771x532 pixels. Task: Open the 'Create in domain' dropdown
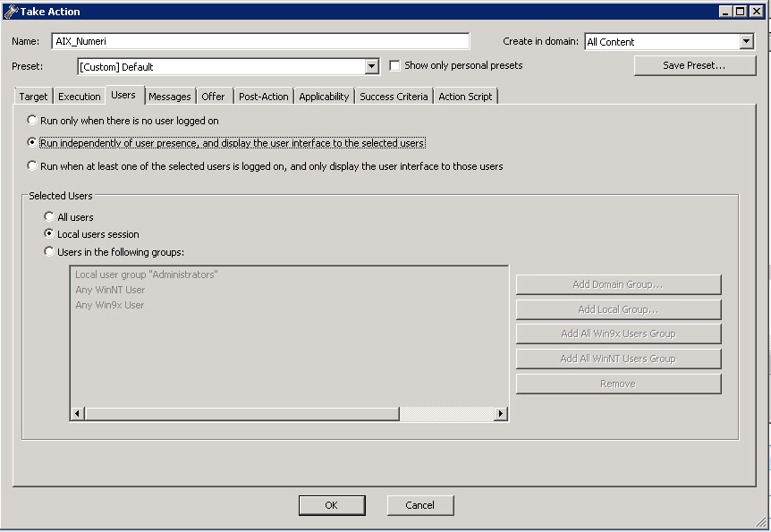coord(748,41)
